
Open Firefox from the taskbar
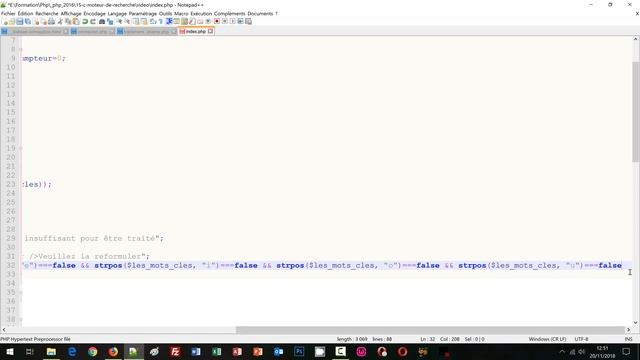click(113, 351)
